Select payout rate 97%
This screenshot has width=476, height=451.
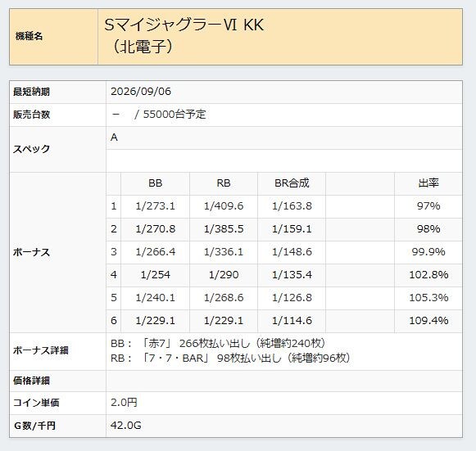[x=428, y=206]
